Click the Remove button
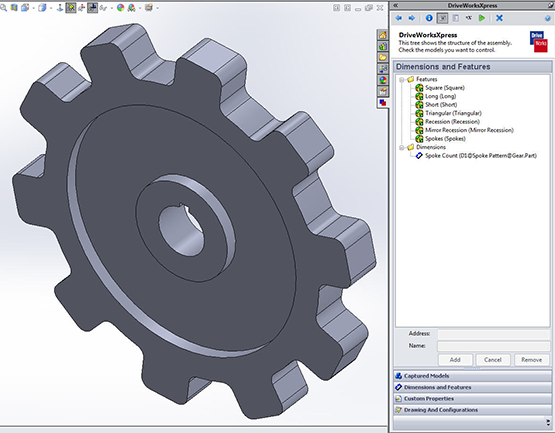The height and width of the screenshot is (433, 555). [531, 360]
